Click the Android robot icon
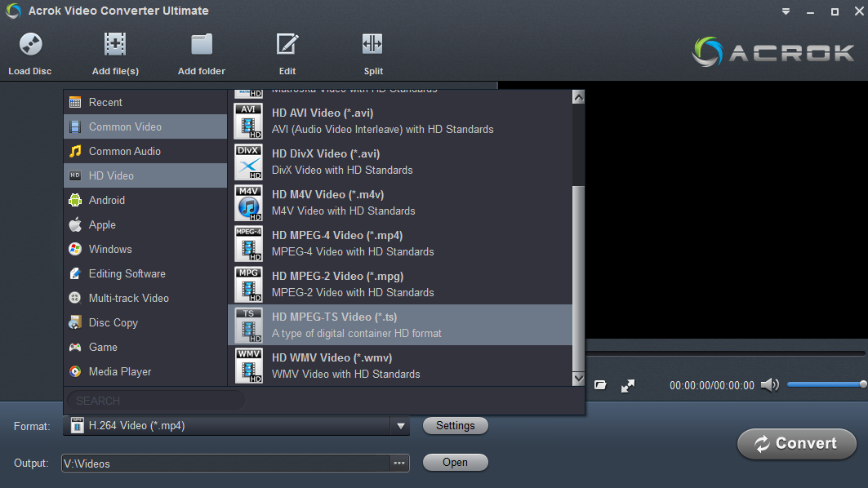Image resolution: width=868 pixels, height=488 pixels. coord(75,200)
